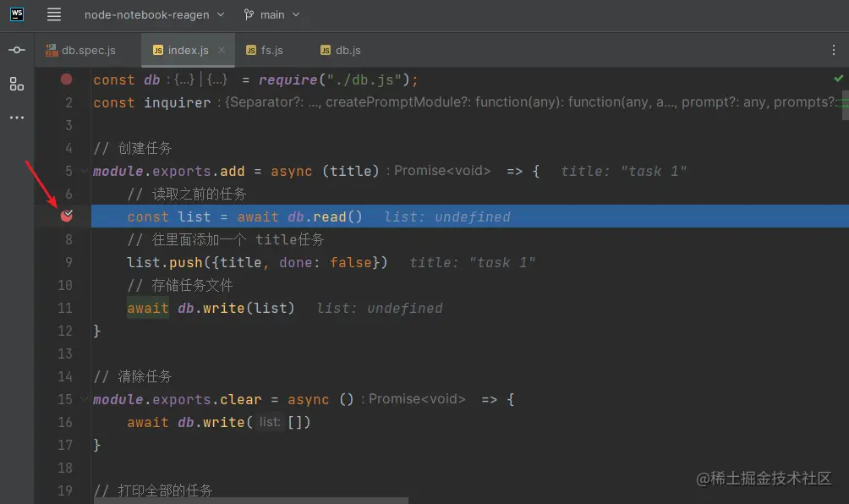
Task: Show more tool windows ellipsis
Action: click(x=17, y=118)
